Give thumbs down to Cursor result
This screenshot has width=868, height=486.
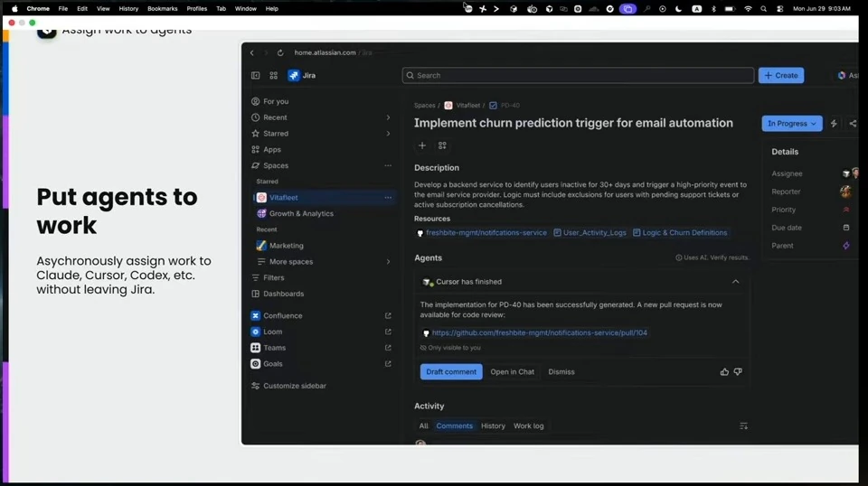pos(738,372)
